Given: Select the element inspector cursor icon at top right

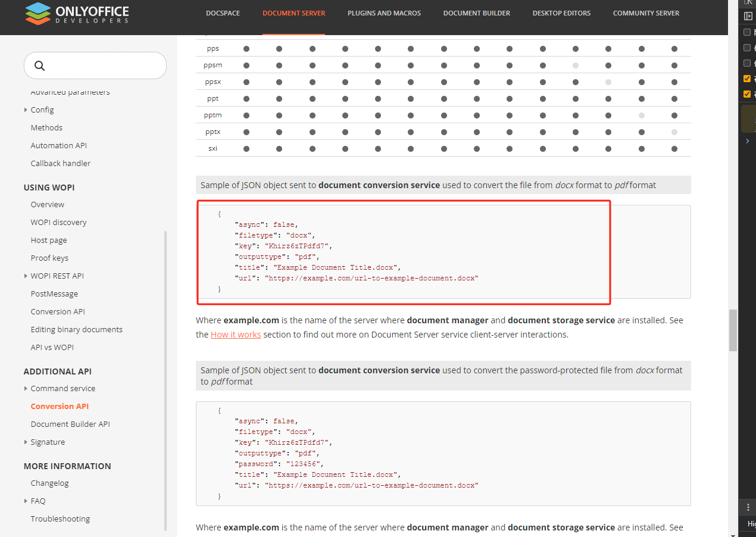Looking at the screenshot, I should pos(748,4).
